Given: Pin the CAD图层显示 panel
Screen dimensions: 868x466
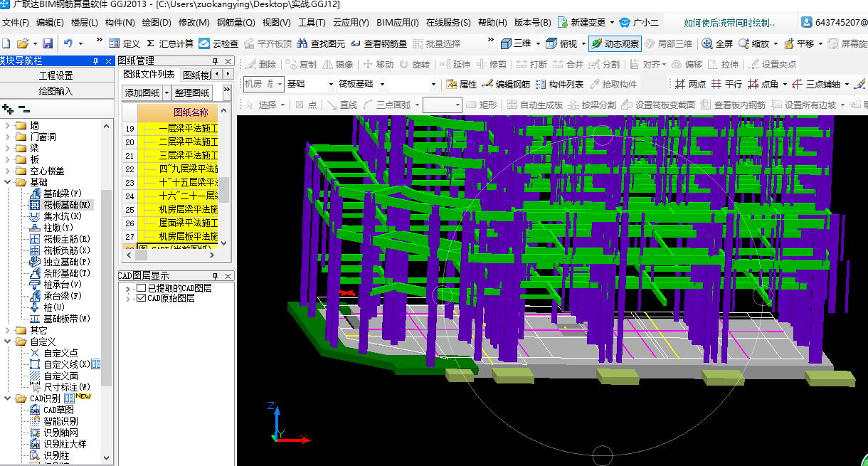Looking at the screenshot, I should (215, 276).
